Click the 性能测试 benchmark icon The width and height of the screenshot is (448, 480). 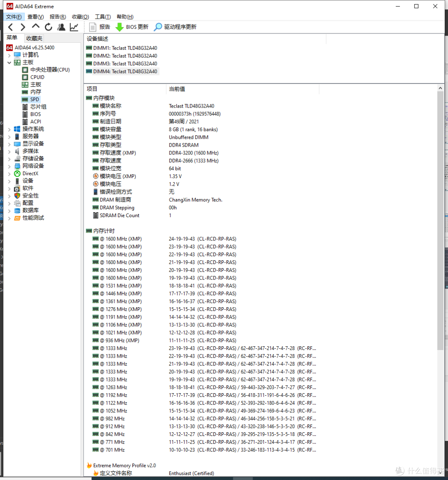pos(17,218)
